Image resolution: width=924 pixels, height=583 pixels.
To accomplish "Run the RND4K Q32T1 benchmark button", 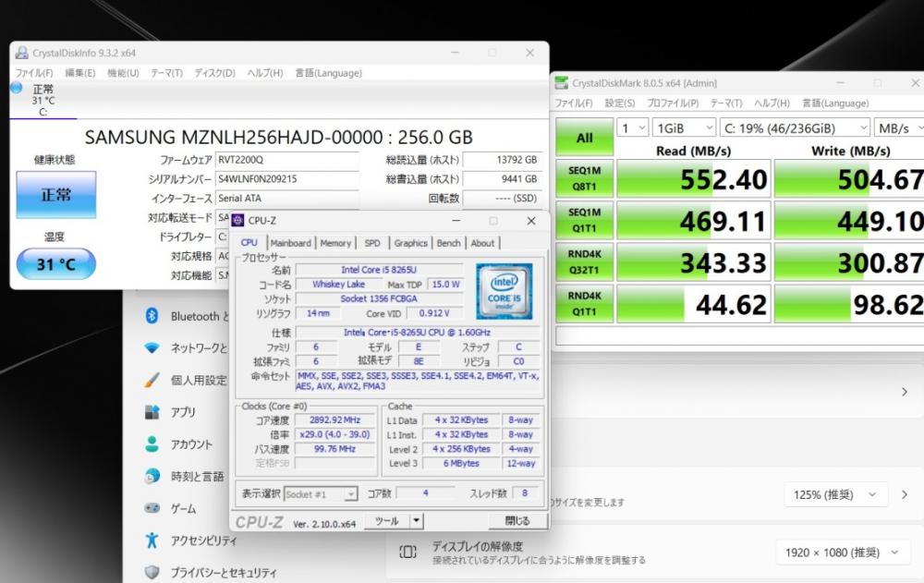I will [585, 261].
